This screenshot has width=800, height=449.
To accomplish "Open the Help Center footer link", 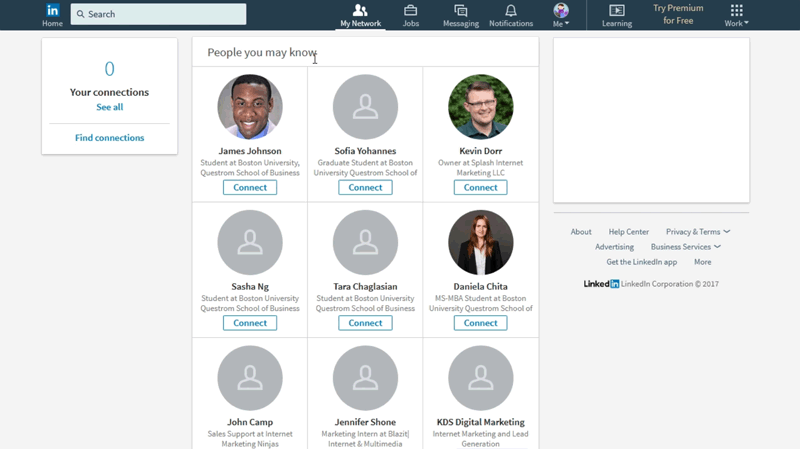I will point(628,232).
